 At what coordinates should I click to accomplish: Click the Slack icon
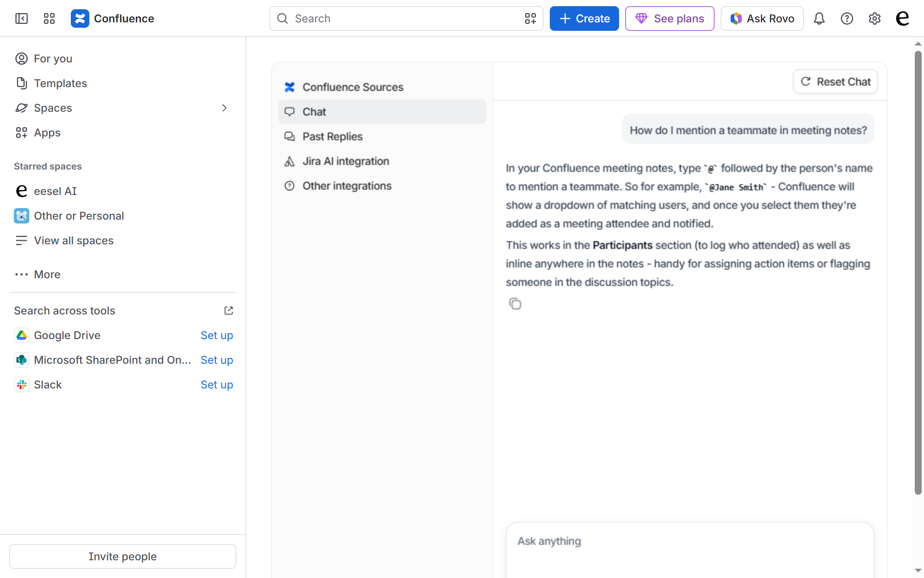22,385
